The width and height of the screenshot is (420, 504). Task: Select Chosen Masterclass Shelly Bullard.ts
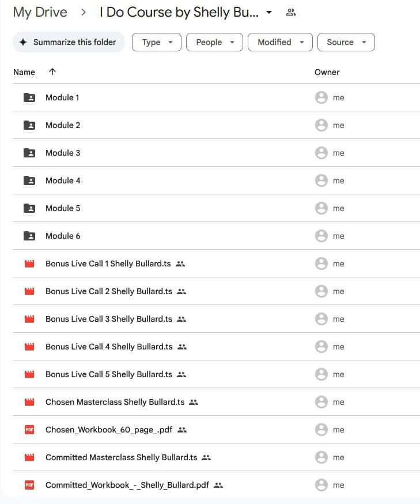(x=115, y=402)
